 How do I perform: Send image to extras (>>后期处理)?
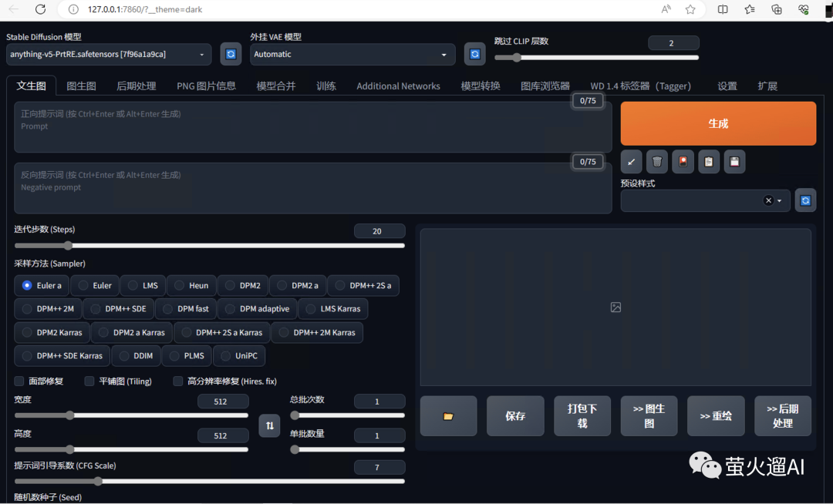[783, 416]
